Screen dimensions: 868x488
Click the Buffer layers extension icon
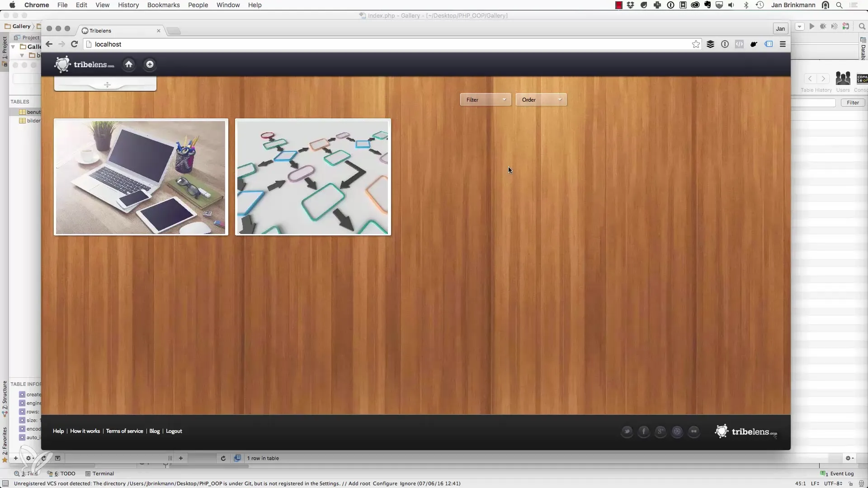pos(710,44)
